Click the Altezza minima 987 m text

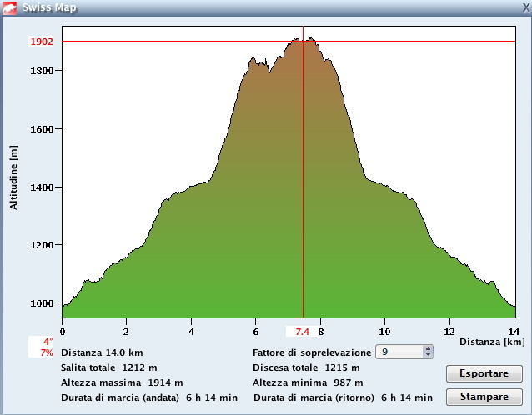click(x=308, y=382)
